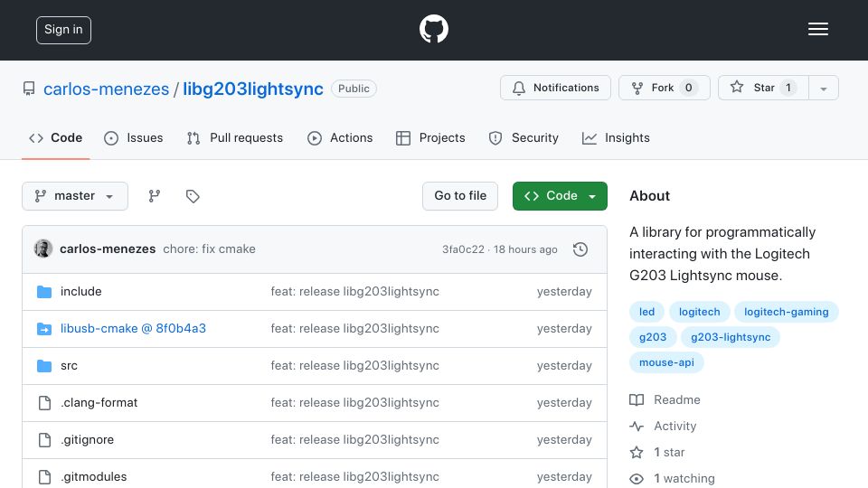The width and height of the screenshot is (868, 488).
Task: Open libg203lightsync repository link
Action: coord(253,89)
